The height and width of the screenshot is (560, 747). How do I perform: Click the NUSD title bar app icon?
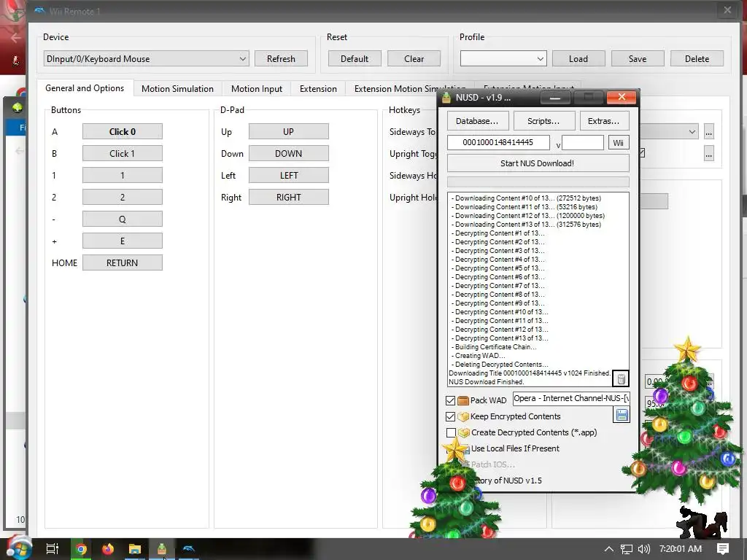tap(446, 98)
